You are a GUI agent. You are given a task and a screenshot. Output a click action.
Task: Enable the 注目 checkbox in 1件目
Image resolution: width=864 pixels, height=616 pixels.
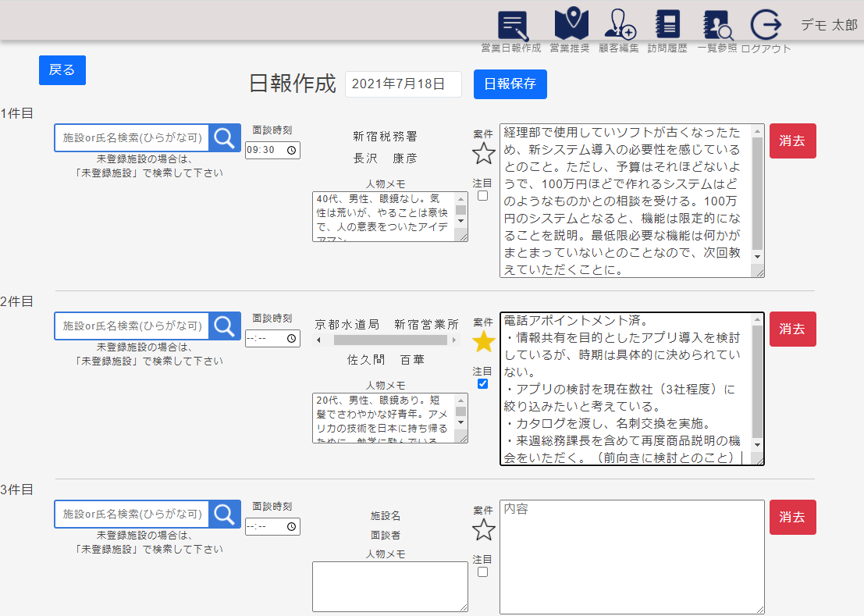tap(482, 196)
